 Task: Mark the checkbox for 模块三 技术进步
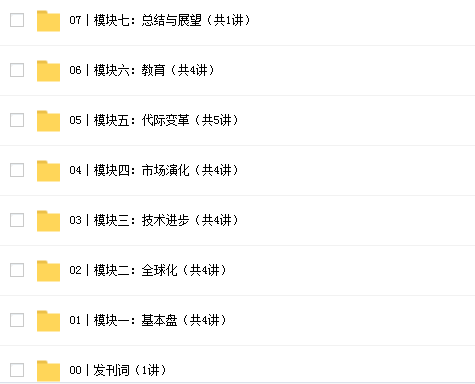tap(17, 220)
